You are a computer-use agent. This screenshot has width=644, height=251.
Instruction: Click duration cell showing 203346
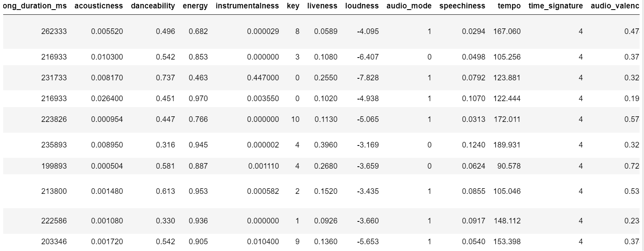(x=54, y=242)
